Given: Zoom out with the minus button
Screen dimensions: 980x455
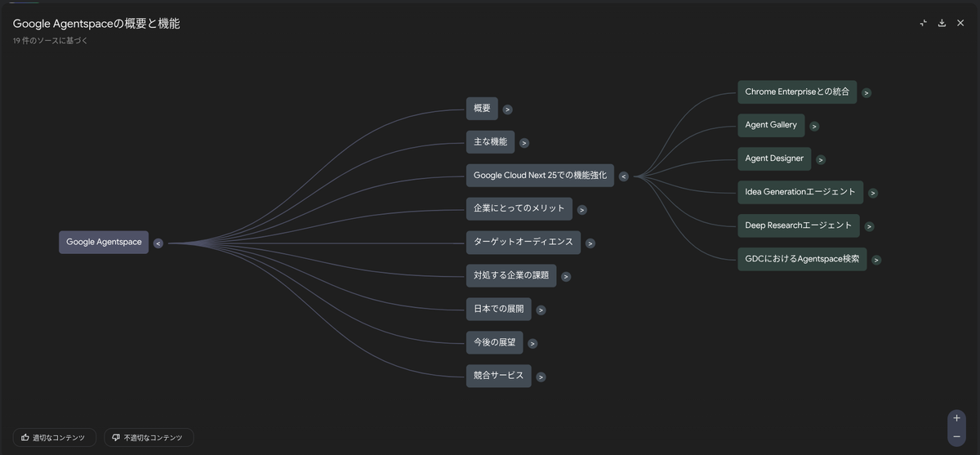Looking at the screenshot, I should coord(956,437).
